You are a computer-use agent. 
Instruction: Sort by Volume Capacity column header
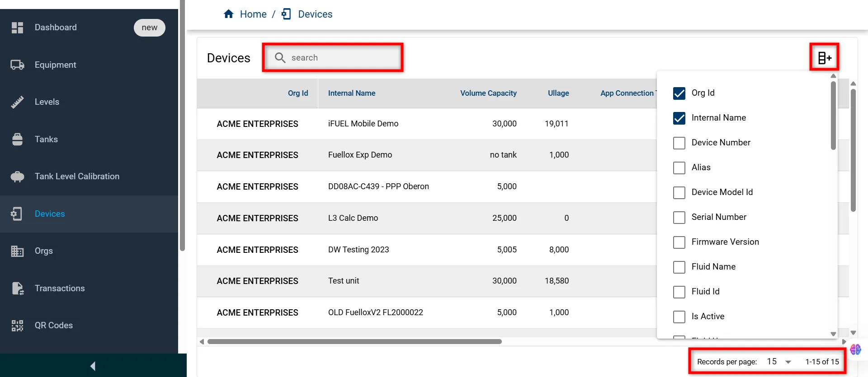click(x=488, y=93)
